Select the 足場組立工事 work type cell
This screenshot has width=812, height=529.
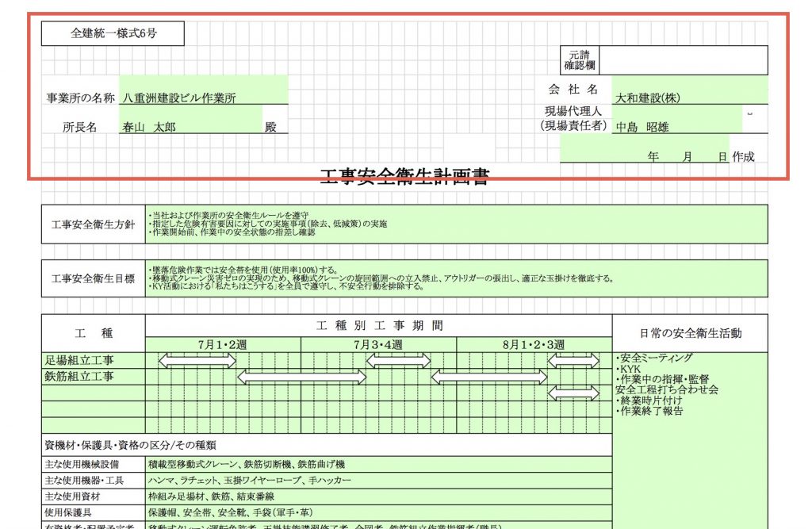(94, 360)
